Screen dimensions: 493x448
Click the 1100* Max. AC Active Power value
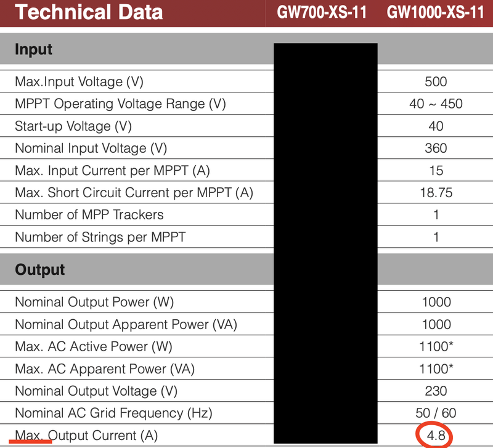pyautogui.click(x=436, y=346)
